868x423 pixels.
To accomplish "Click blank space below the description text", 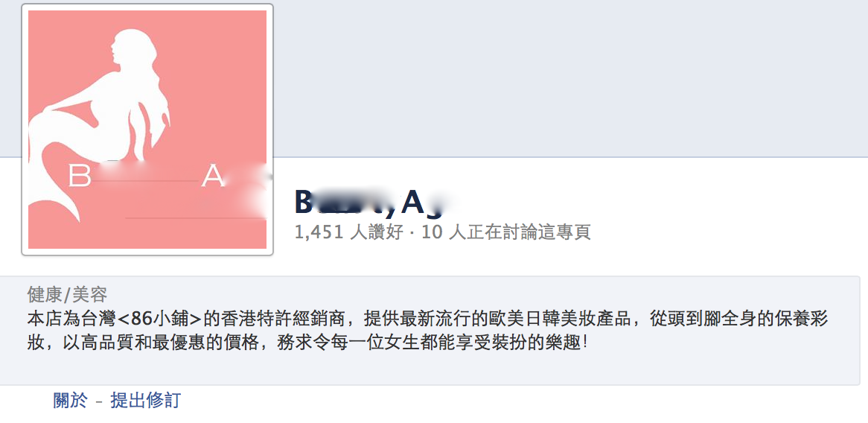I will point(430,368).
